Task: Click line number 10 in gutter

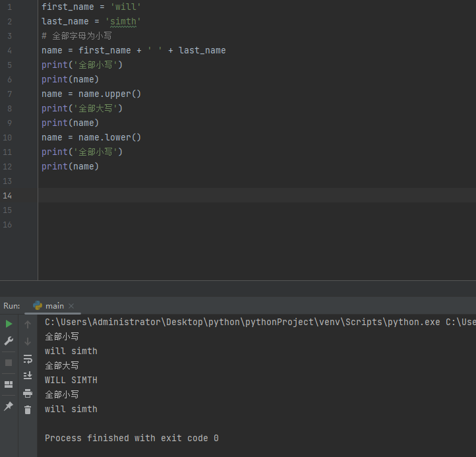Action: (x=7, y=138)
